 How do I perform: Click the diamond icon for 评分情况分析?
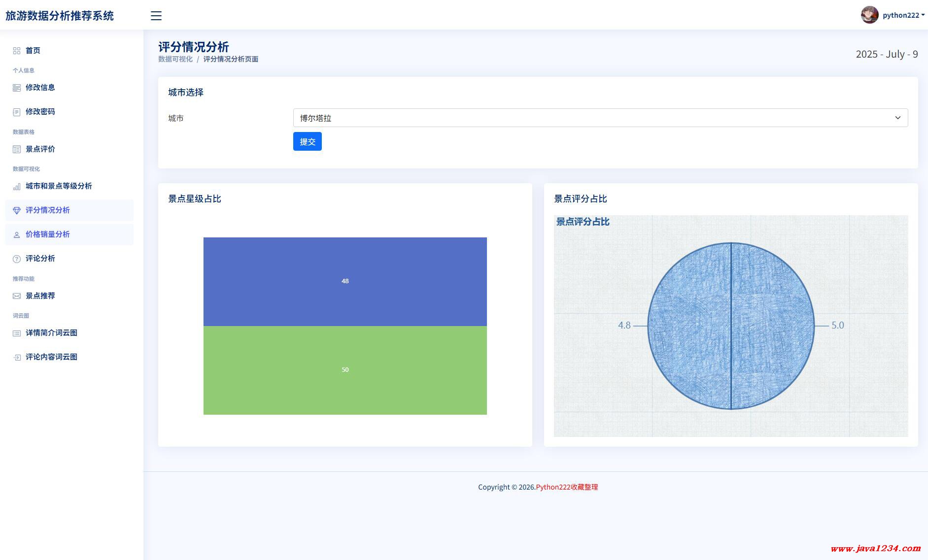tap(17, 210)
